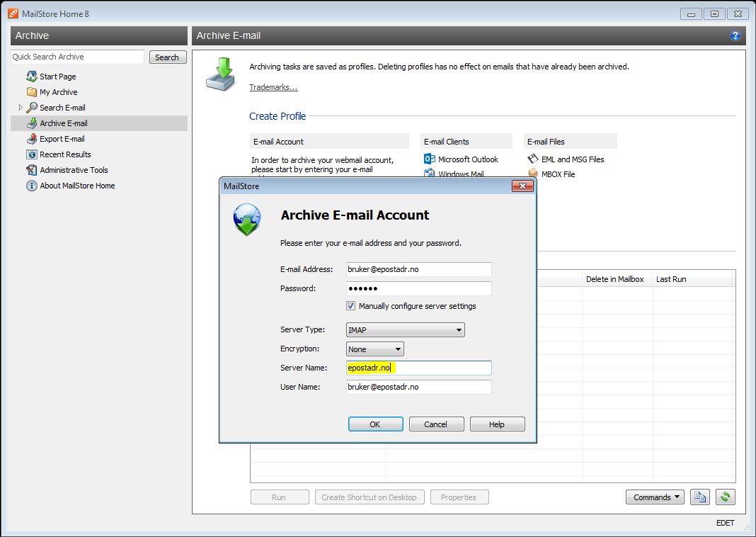Click the Last Run column header
The height and width of the screenshot is (537, 756).
point(692,279)
